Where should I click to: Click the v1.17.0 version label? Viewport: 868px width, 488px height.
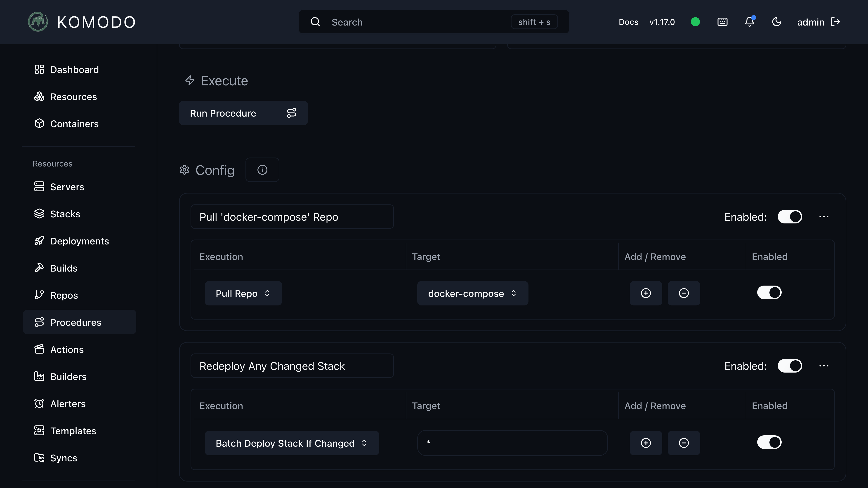click(x=662, y=22)
